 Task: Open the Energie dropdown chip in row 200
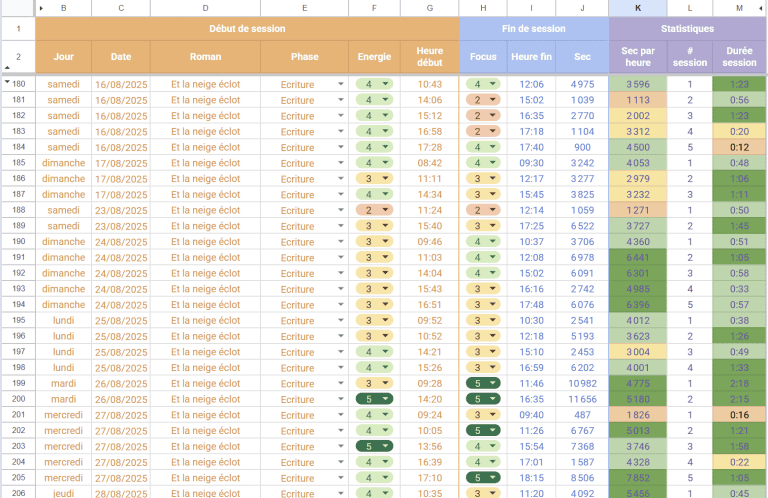click(x=374, y=398)
